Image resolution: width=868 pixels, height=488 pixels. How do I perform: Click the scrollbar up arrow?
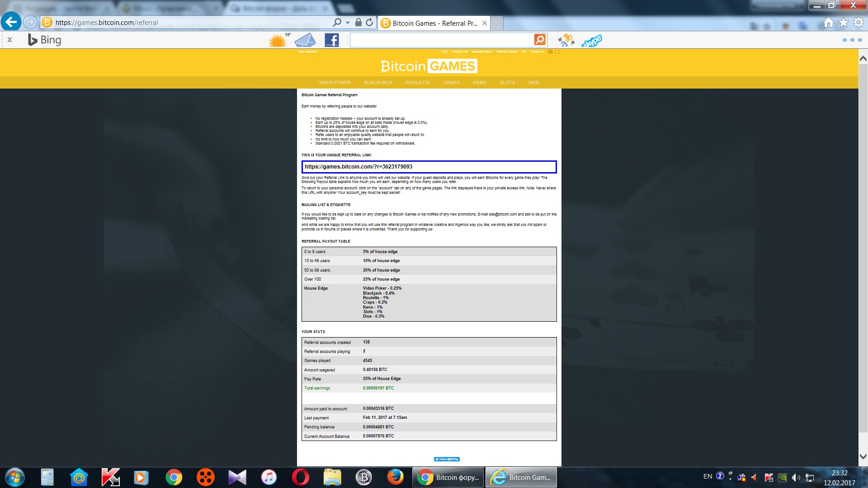click(863, 59)
